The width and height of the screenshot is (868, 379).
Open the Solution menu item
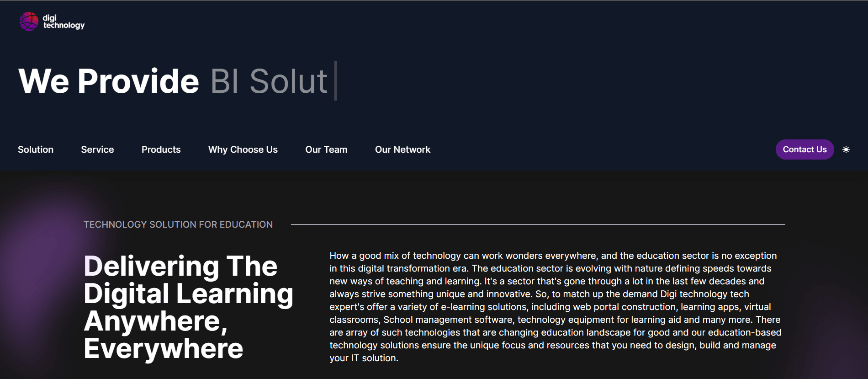(x=36, y=149)
